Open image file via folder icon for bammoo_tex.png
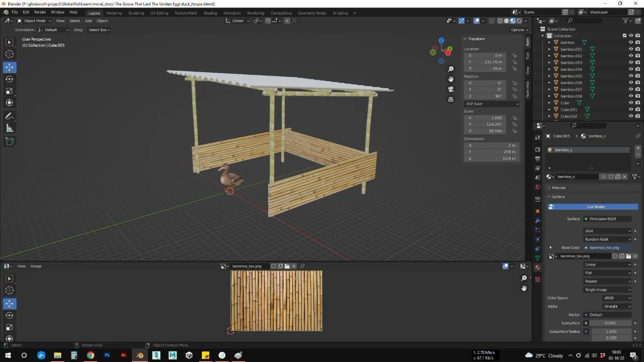The height and width of the screenshot is (362, 644). [x=628, y=256]
